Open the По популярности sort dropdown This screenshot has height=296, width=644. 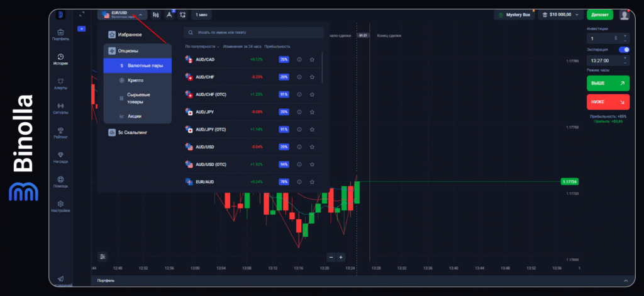click(x=203, y=47)
